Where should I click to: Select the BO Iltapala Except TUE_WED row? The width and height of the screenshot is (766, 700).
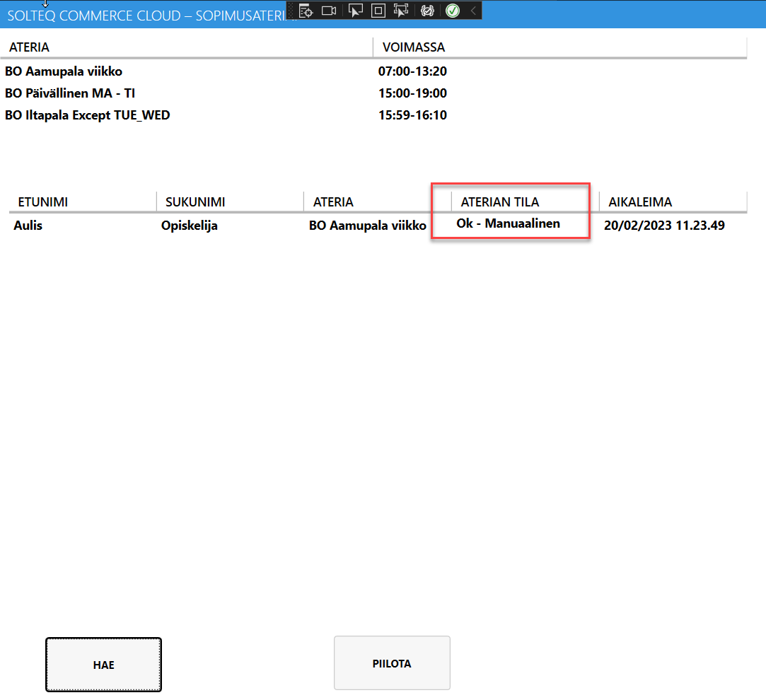tap(87, 115)
